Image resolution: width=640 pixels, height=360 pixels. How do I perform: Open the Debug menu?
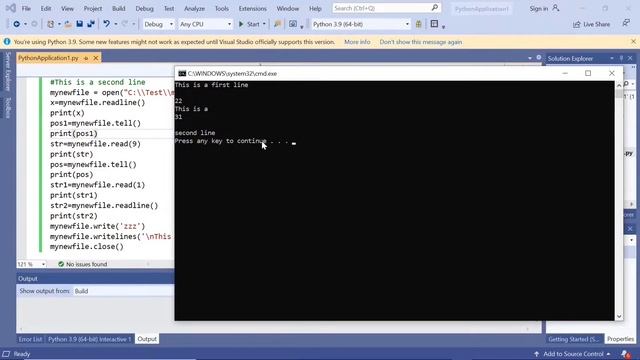[x=144, y=8]
